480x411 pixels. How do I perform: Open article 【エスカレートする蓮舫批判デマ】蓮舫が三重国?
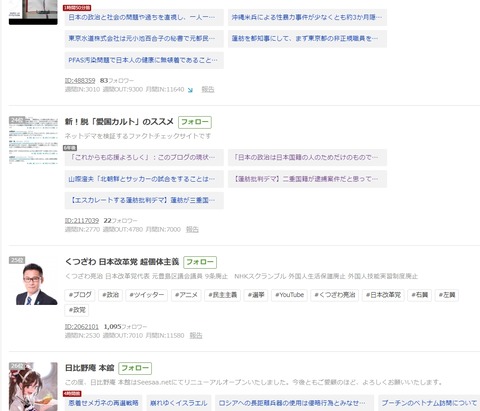coord(144,200)
